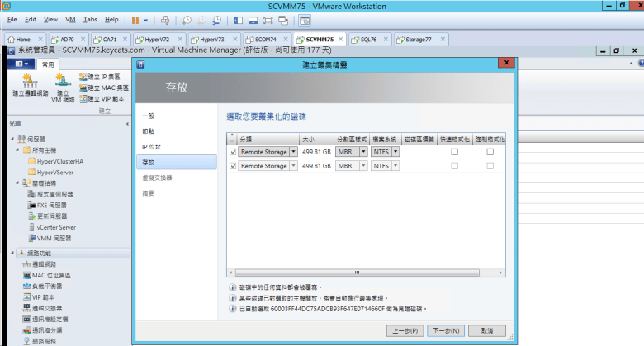Viewport: 644px width, 346px height.
Task: Open first row Remote Storage dropdown
Action: (295, 152)
